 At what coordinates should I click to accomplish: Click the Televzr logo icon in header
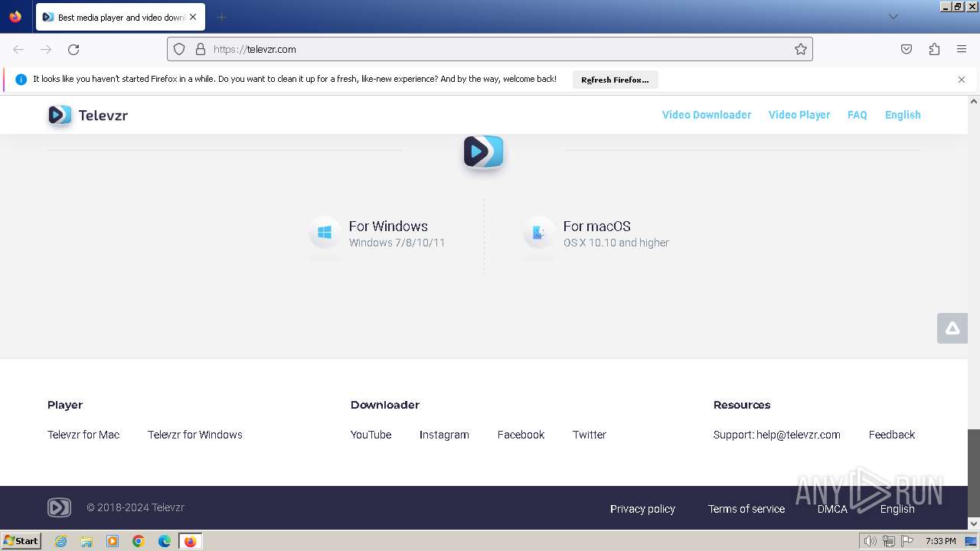(60, 115)
